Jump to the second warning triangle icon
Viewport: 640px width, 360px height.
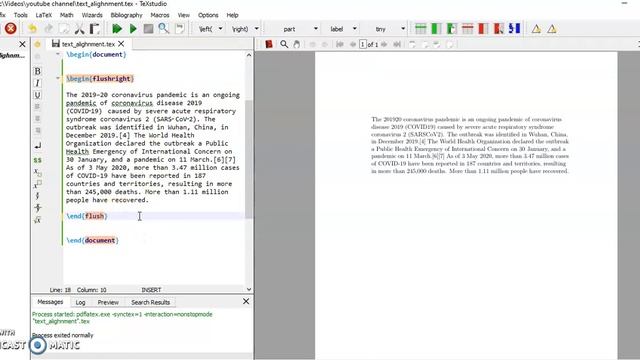(x=552, y=29)
